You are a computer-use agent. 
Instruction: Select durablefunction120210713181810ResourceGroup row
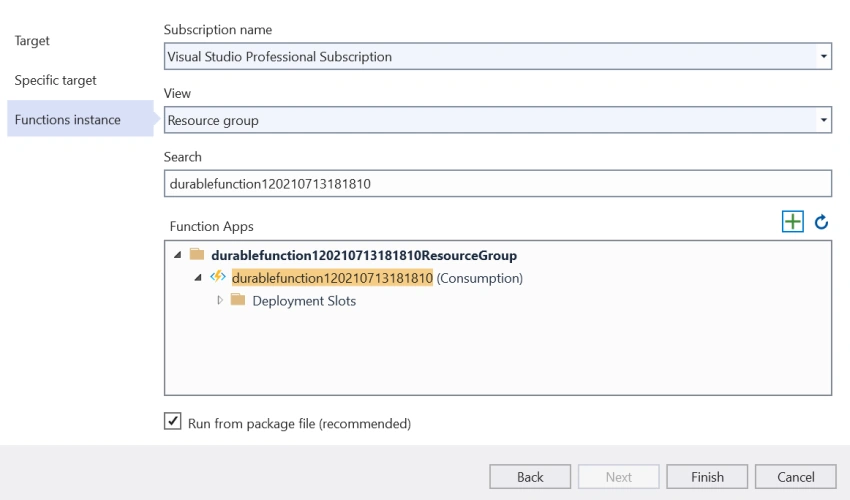(x=364, y=255)
